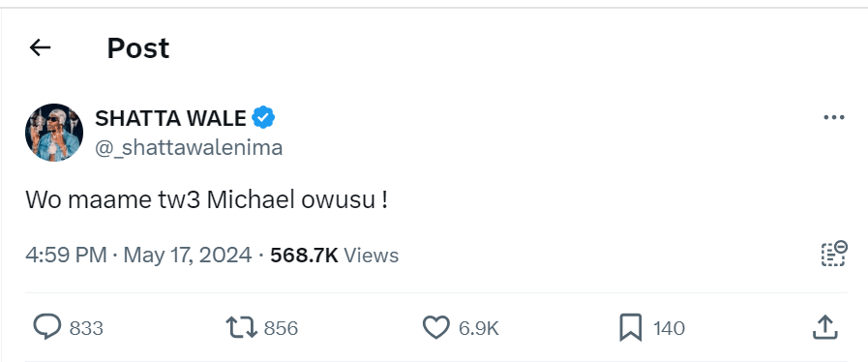Viewport: 868px width, 362px height.
Task: Click the reply speech bubble icon
Action: click(47, 327)
